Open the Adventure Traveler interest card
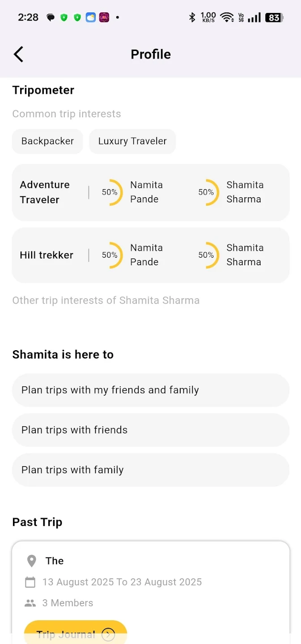This screenshot has width=301, height=644. click(45, 192)
